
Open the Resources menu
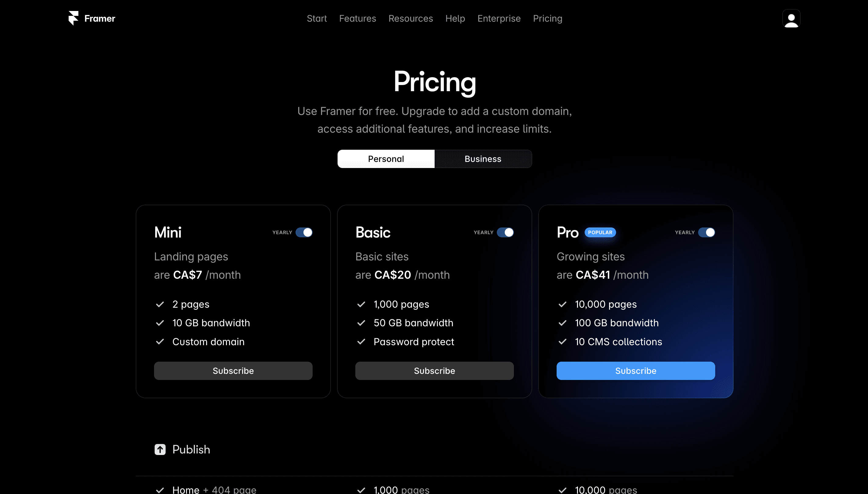point(411,18)
